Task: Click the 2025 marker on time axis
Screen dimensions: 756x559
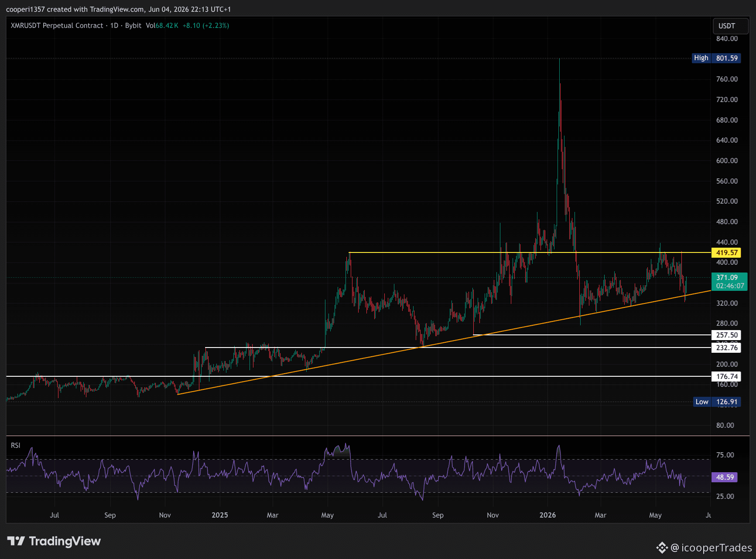Action: (220, 515)
